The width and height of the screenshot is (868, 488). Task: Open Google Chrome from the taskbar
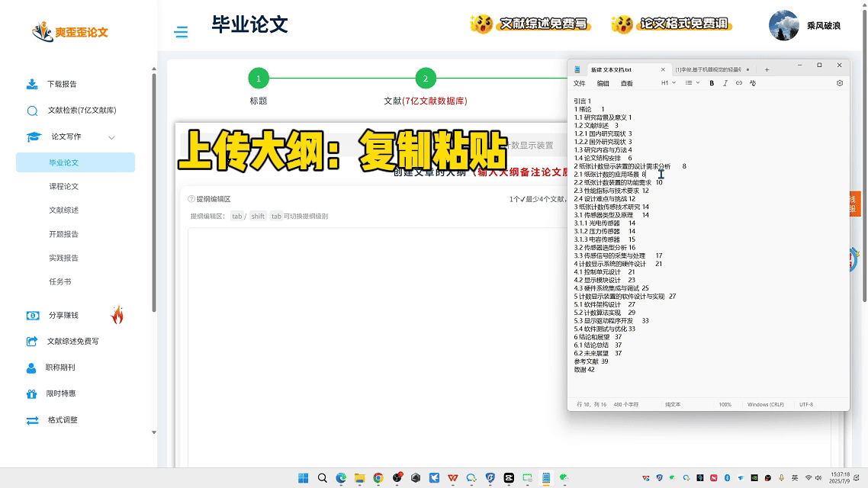point(378,478)
